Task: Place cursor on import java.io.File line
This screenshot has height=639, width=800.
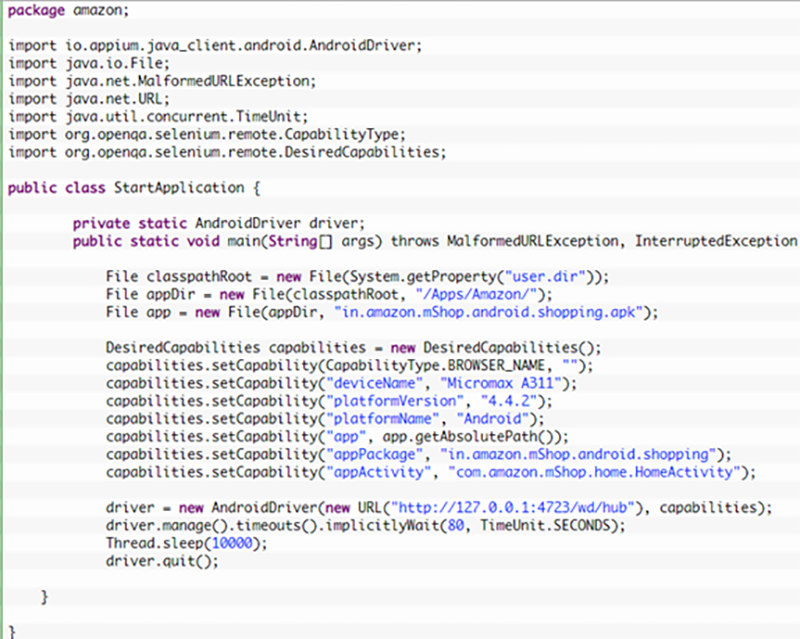Action: (89, 63)
